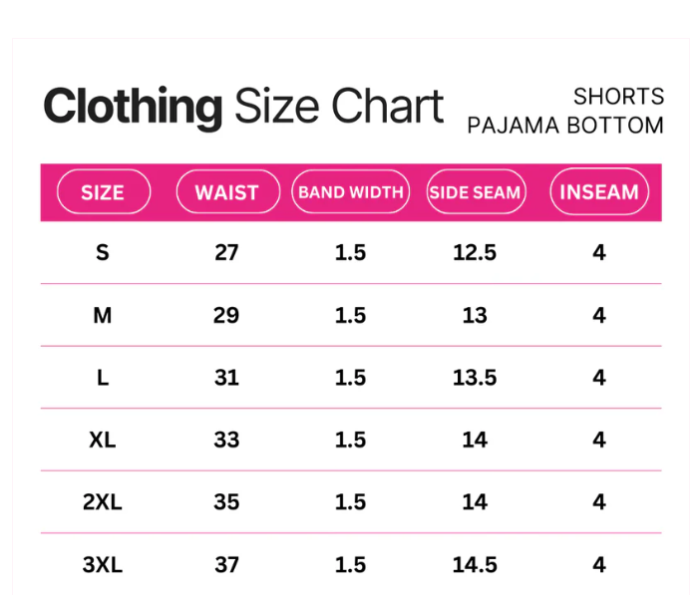Select the SIDE SEAM header pill

pos(475,192)
